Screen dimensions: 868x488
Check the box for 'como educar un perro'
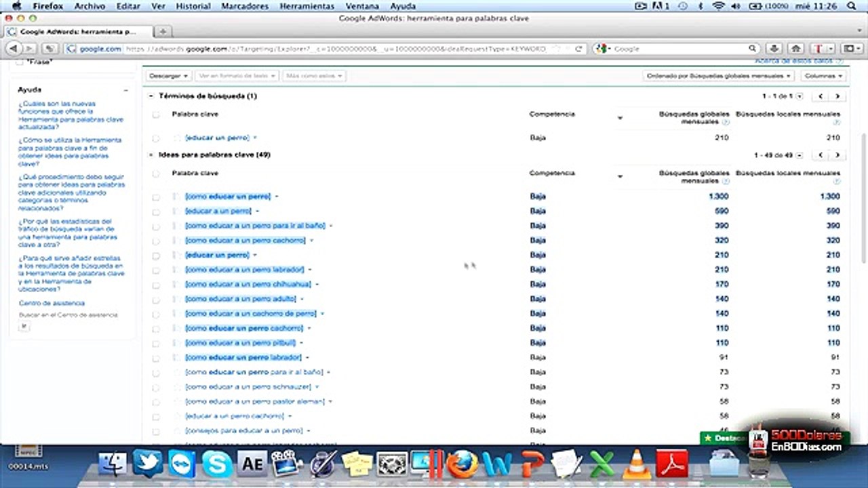tap(156, 197)
